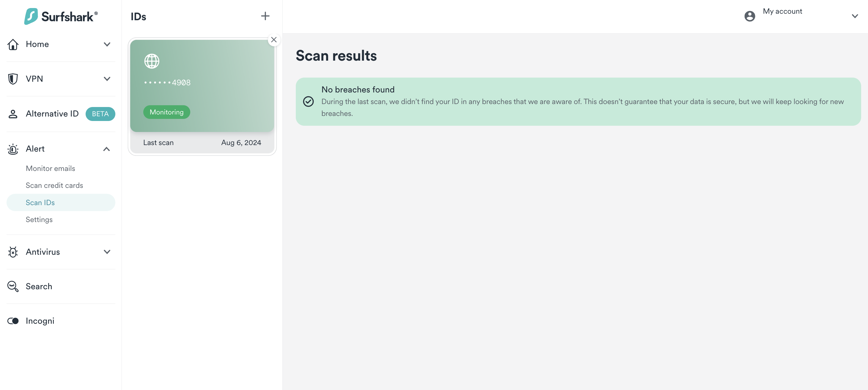This screenshot has height=390, width=868.
Task: Click the Monitoring status badge
Action: pyautogui.click(x=166, y=112)
